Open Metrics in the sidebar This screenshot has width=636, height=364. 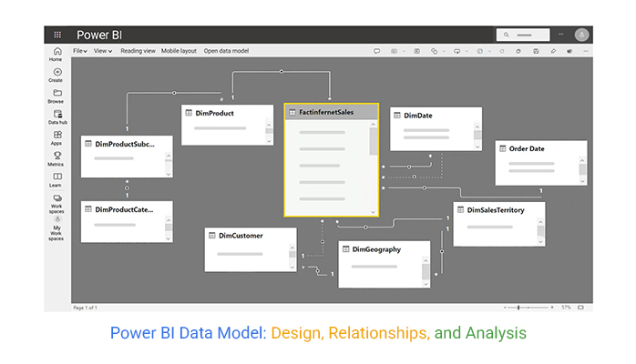coord(56,159)
